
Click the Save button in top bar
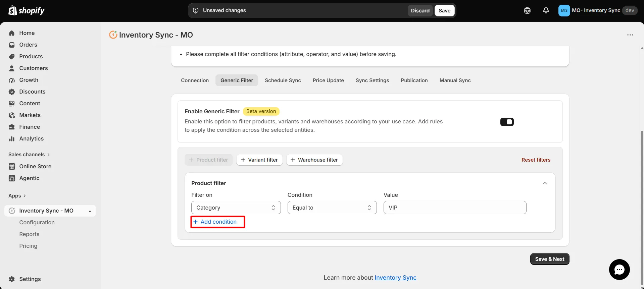click(444, 10)
